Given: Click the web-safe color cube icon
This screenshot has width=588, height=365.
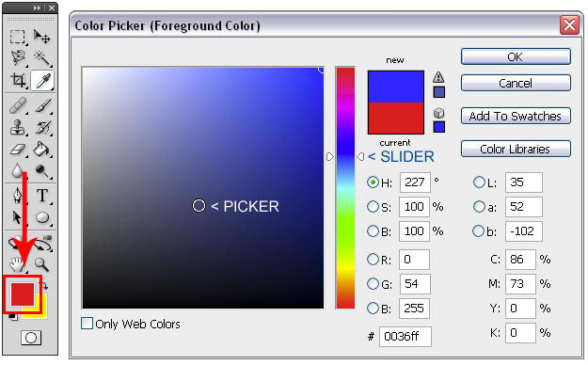Looking at the screenshot, I should pyautogui.click(x=438, y=113).
